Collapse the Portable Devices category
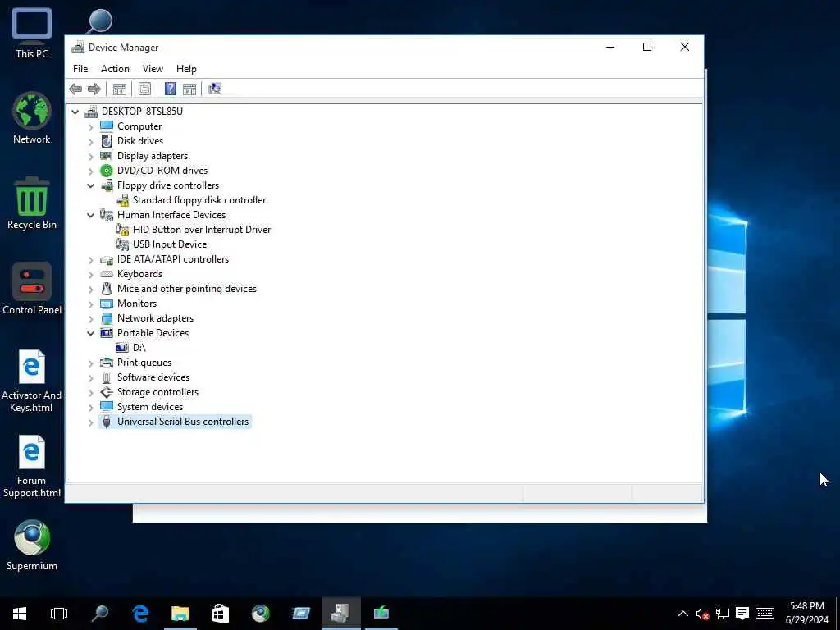Screen dimensions: 840x630 click(x=90, y=333)
